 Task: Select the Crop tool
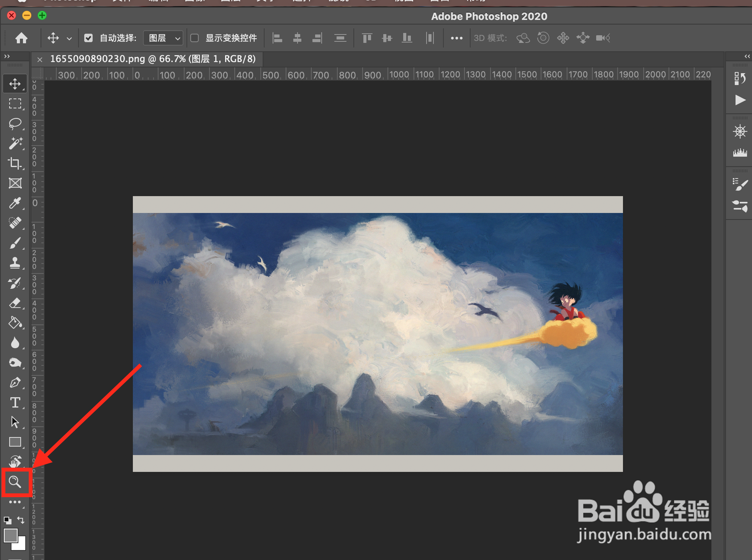tap(15, 164)
